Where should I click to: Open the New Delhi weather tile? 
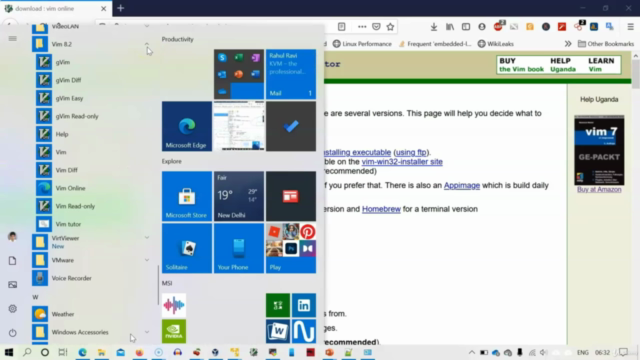click(239, 196)
